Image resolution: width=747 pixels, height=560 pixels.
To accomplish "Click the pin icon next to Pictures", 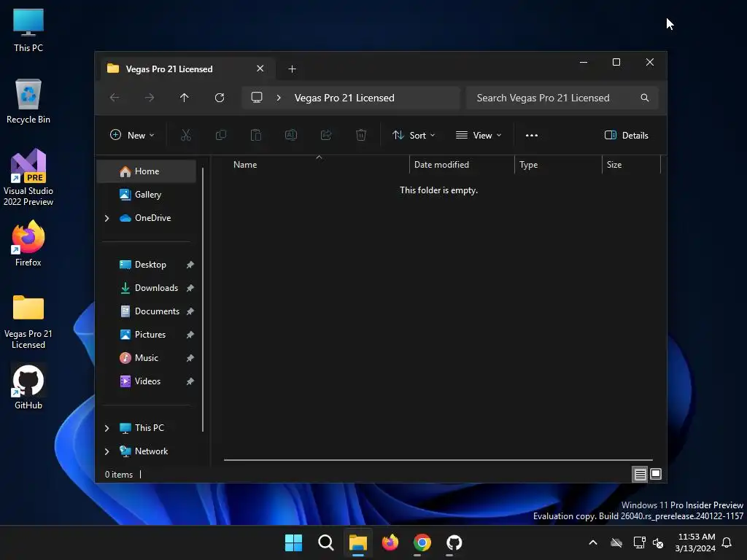I will pyautogui.click(x=190, y=335).
